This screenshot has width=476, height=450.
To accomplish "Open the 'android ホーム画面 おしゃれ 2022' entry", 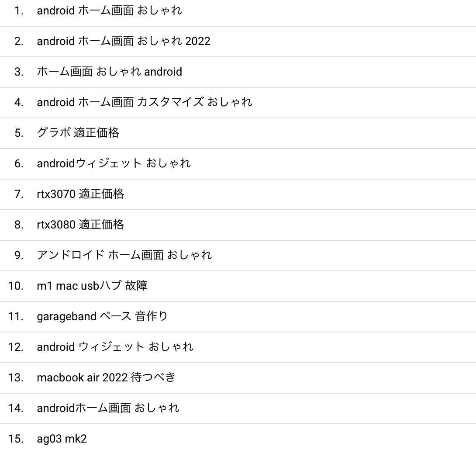I will (x=124, y=42).
